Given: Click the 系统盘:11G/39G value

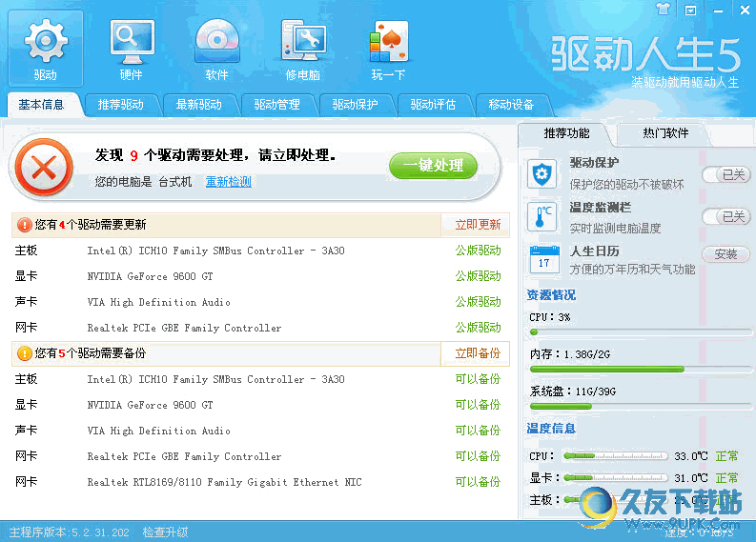Looking at the screenshot, I should [x=573, y=391].
